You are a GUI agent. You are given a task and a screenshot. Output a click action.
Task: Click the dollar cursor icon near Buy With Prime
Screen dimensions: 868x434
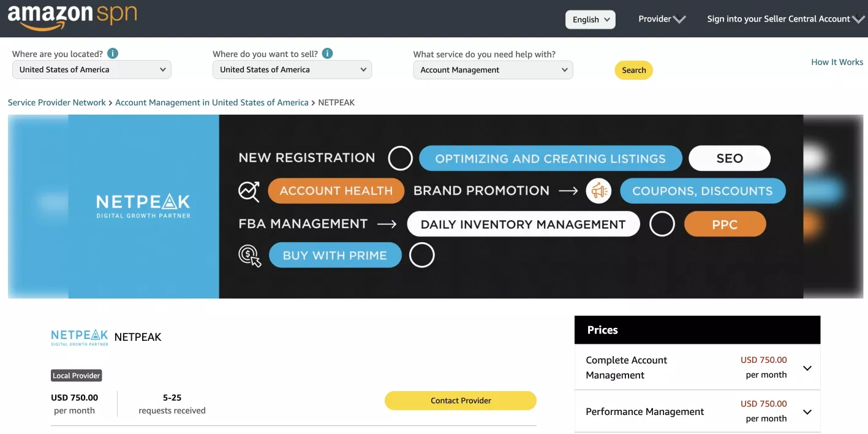(x=250, y=256)
